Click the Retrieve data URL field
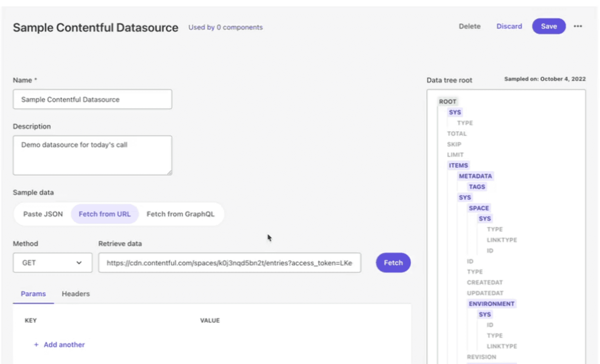 (229, 263)
